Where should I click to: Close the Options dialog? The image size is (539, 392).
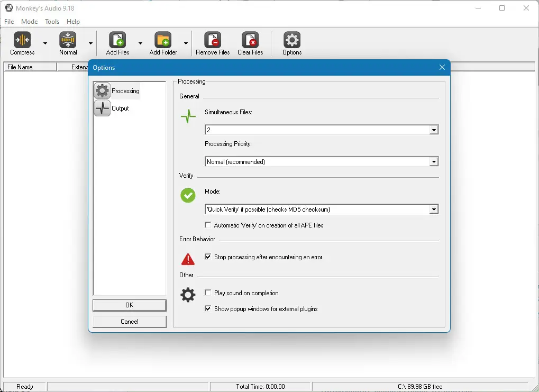tap(442, 67)
